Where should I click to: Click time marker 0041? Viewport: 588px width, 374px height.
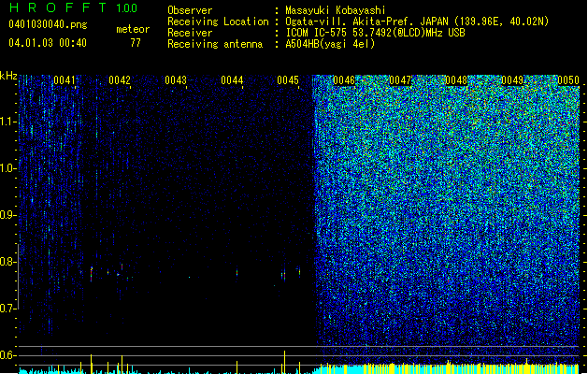tap(65, 80)
